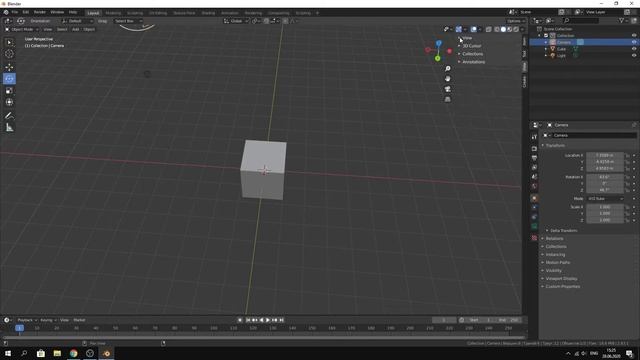Select the Scale tool

[x=9, y=91]
